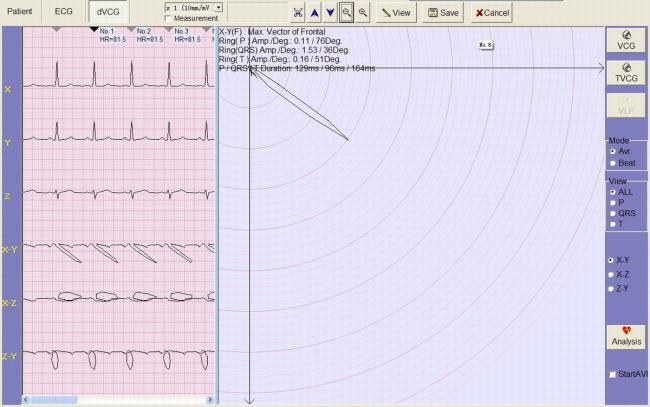Select QRS view radio option

(613, 213)
